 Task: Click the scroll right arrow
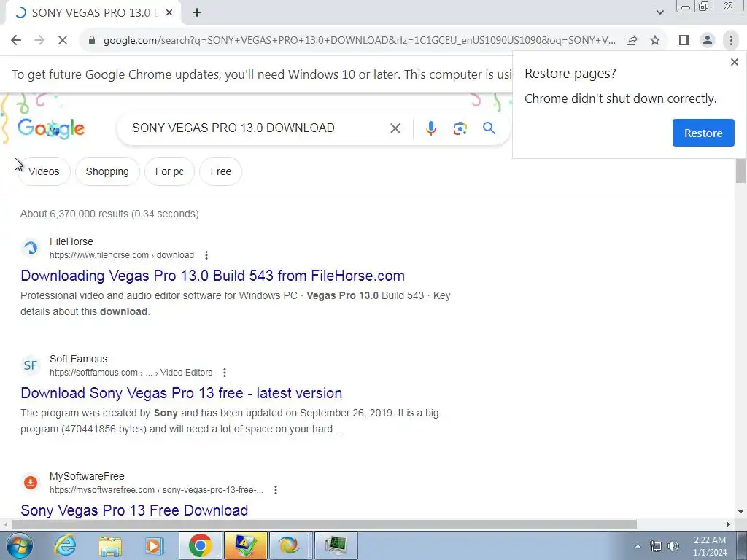tap(729, 524)
